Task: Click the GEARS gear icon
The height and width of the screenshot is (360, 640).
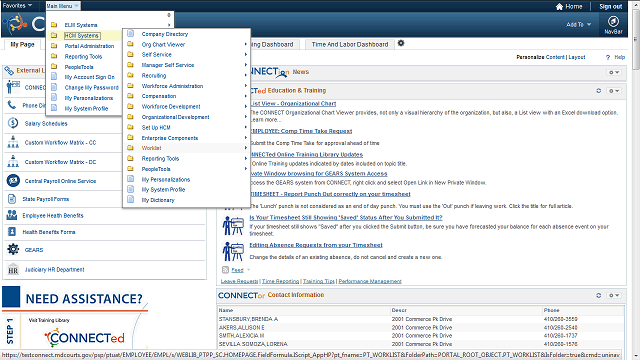Action: coord(13,249)
